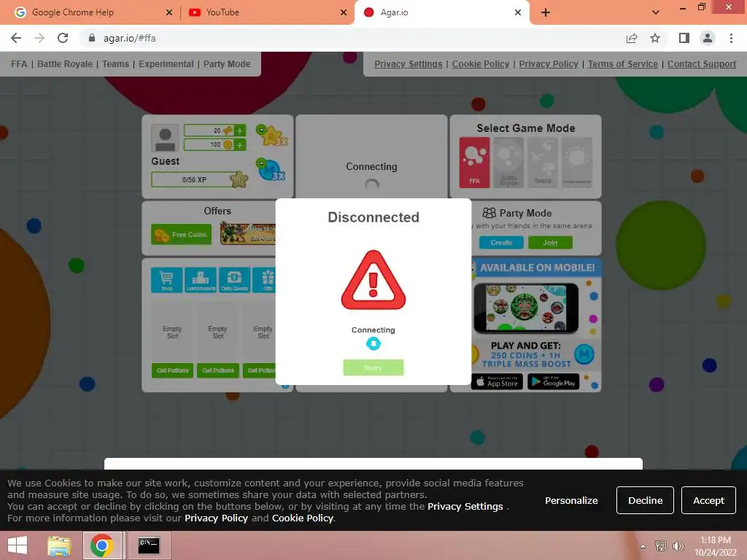Select FFA in the top mode menu
The height and width of the screenshot is (560, 747).
[19, 64]
